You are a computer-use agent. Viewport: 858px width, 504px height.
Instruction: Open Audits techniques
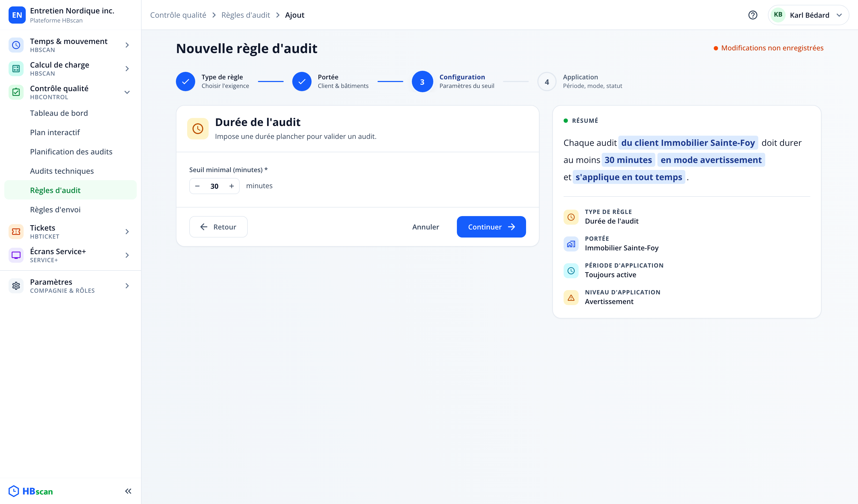[71, 171]
